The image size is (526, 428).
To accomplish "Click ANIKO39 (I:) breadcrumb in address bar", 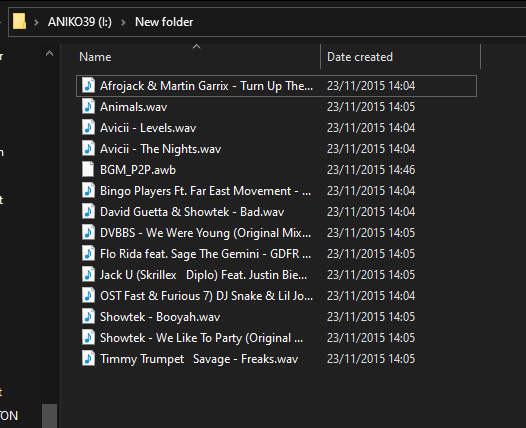I will click(x=80, y=22).
